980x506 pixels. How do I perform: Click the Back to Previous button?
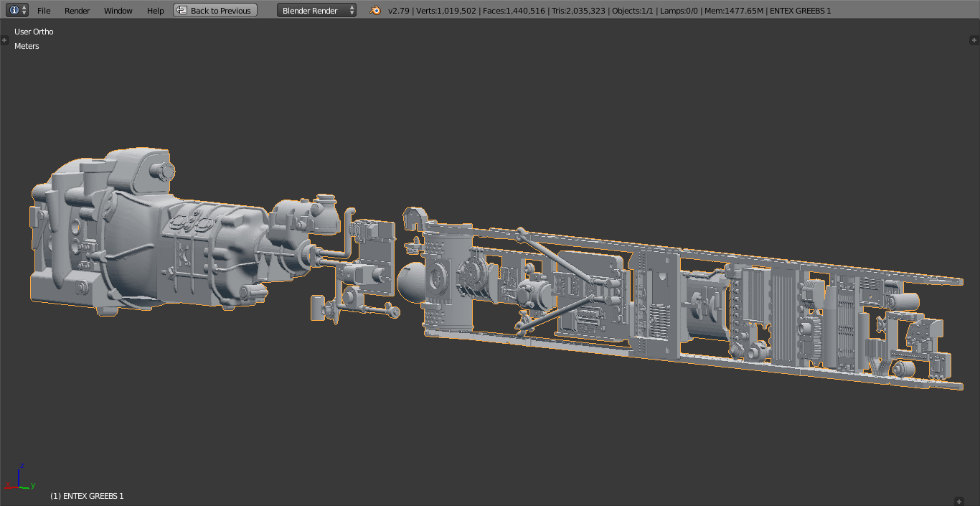click(215, 10)
